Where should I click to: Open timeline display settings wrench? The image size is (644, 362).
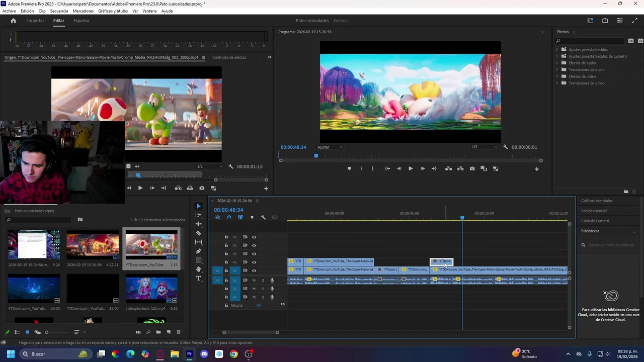(x=263, y=217)
